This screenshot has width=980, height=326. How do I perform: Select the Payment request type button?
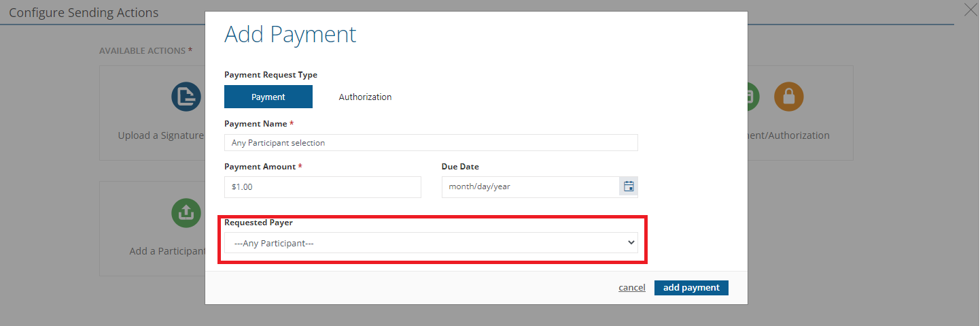tap(268, 97)
